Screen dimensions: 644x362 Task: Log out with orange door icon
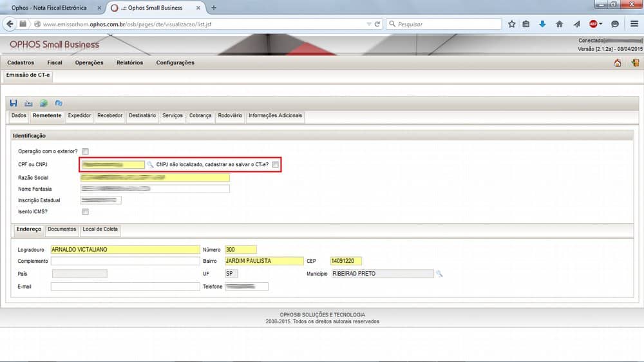(x=636, y=63)
